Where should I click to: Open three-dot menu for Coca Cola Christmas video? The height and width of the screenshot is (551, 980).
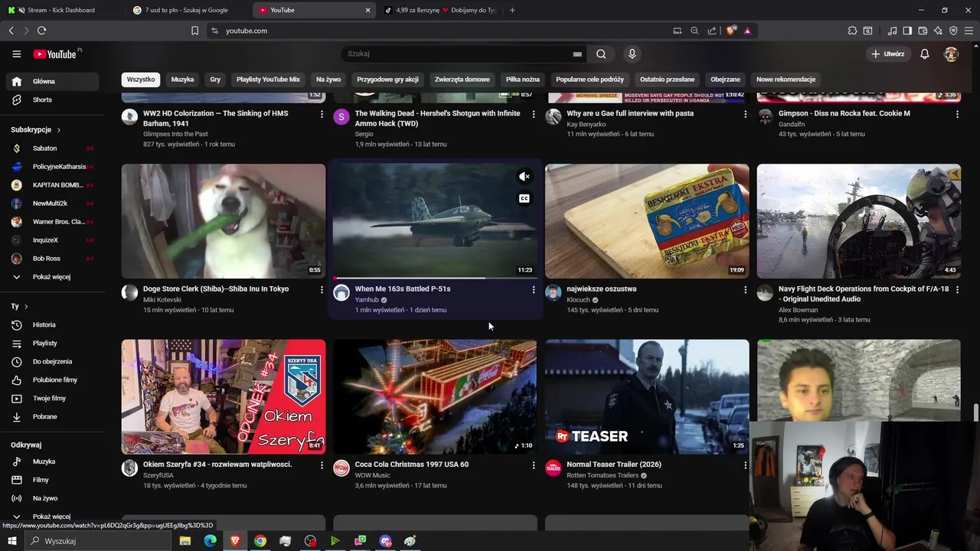pos(534,465)
